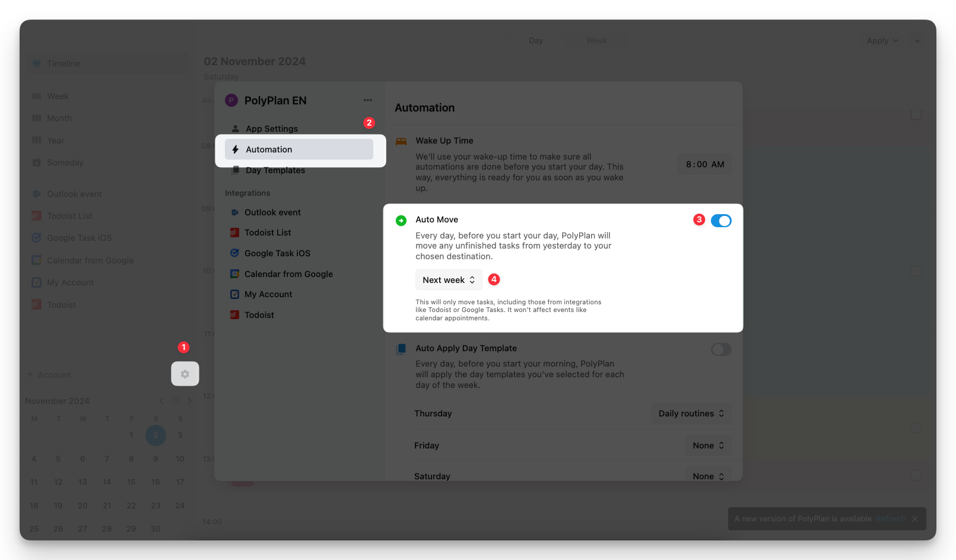This screenshot has width=956, height=560.
Task: Select date 9 in mini calendar
Action: [155, 459]
